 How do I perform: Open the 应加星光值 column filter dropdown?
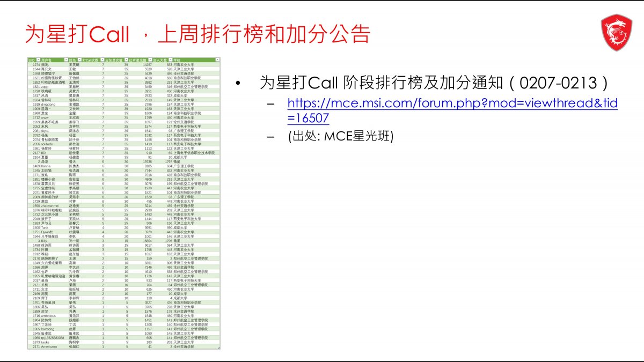coord(126,60)
